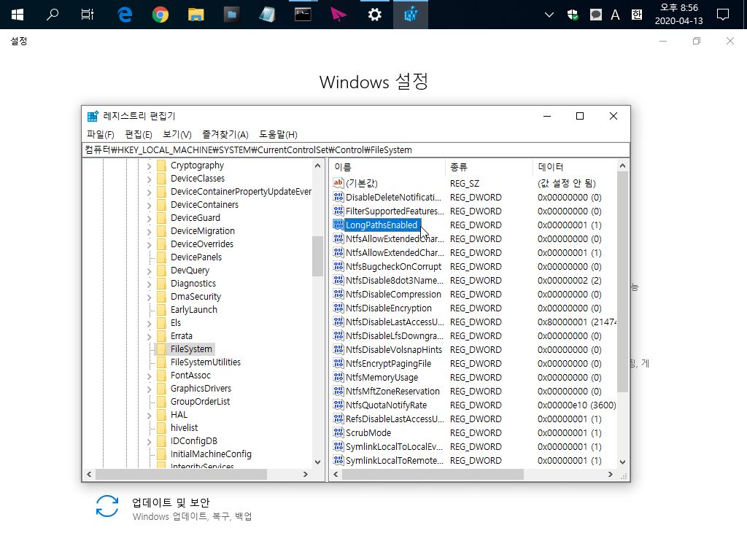This screenshot has height=560, width=747.
Task: Click the 업데이트 및 보안 sync icon
Action: (x=107, y=506)
